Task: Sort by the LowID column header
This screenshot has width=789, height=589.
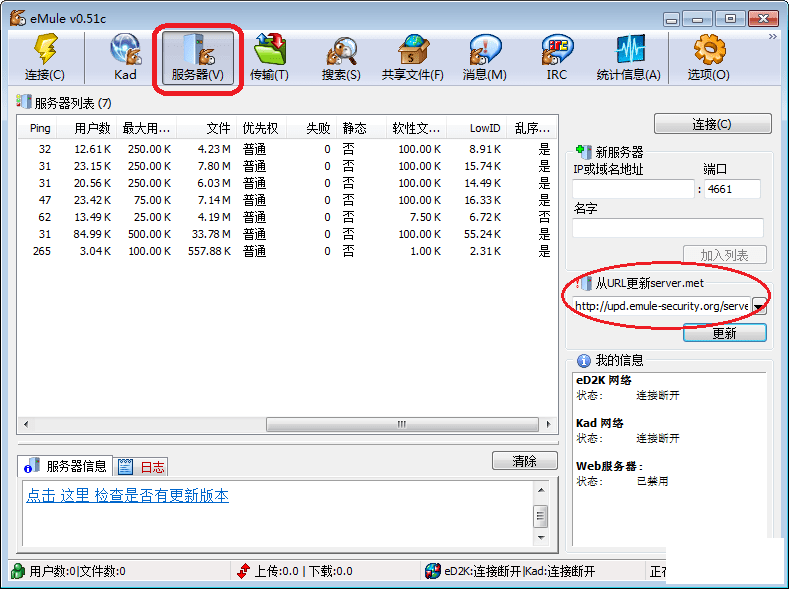Action: click(476, 128)
